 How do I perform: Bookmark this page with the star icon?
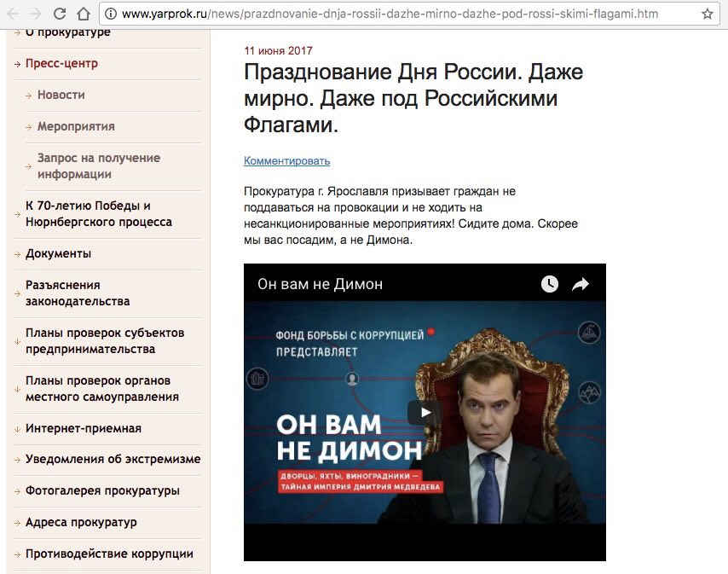[x=707, y=14]
